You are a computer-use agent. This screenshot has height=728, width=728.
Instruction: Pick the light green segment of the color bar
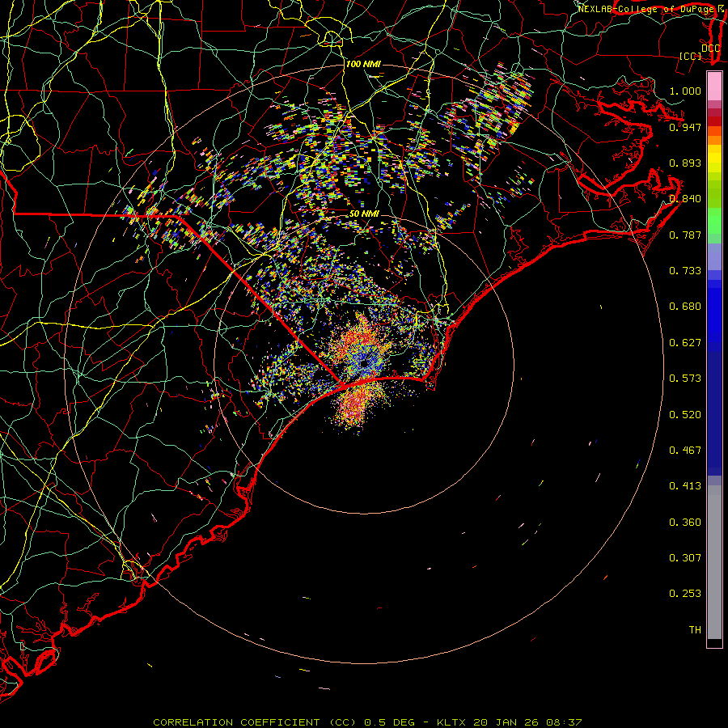click(714, 221)
